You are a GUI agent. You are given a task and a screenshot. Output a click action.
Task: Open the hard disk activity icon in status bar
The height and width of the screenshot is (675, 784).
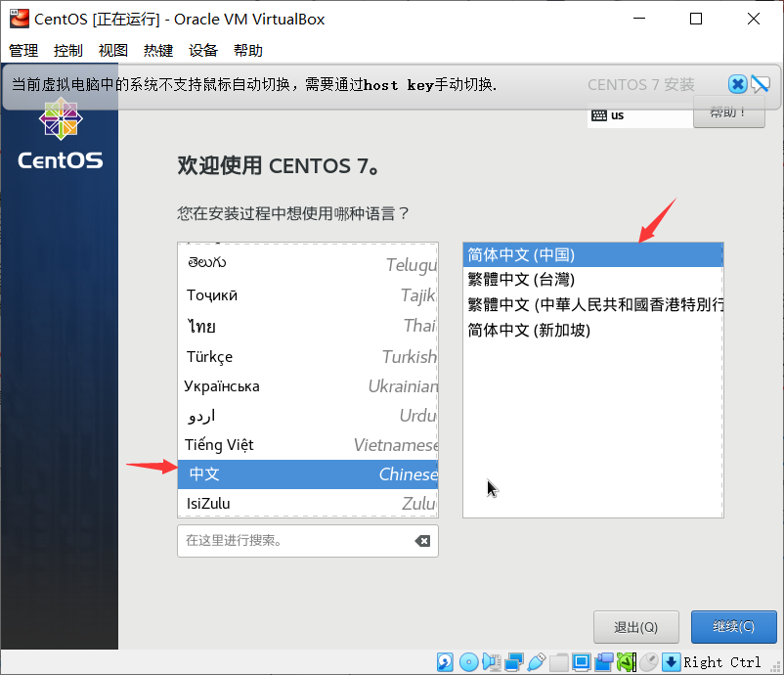[445, 662]
